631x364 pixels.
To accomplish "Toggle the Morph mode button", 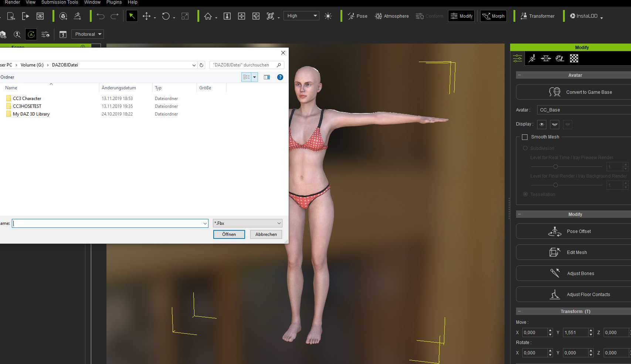I will click(x=493, y=16).
